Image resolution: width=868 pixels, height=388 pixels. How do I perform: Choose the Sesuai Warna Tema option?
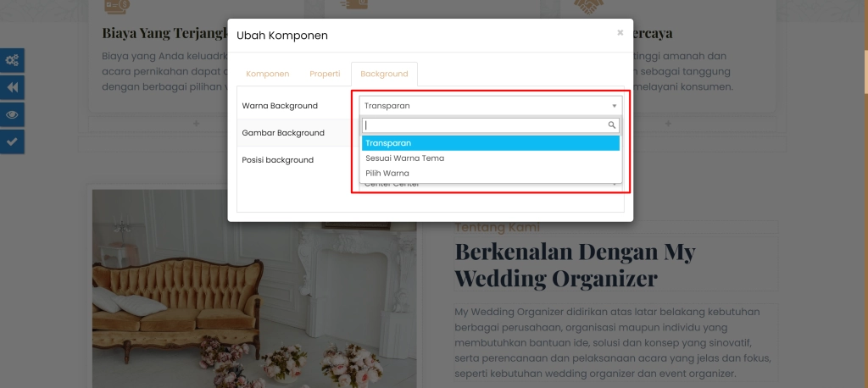coord(491,158)
